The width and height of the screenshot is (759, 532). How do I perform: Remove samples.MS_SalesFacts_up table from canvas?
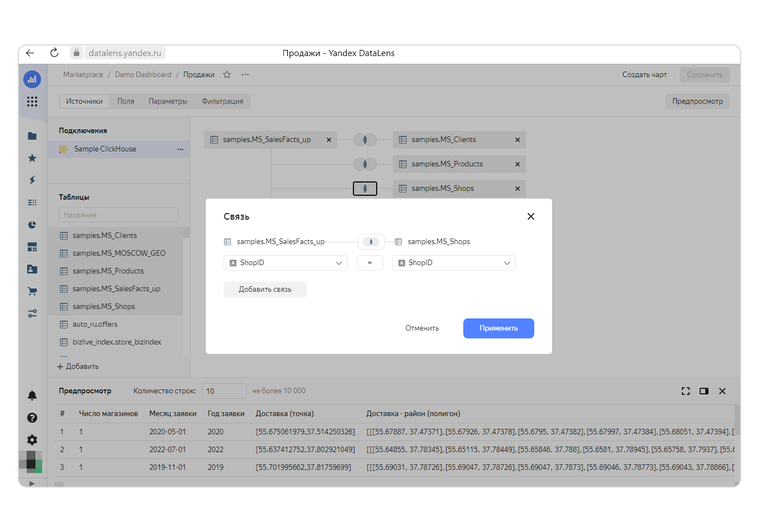click(x=329, y=140)
